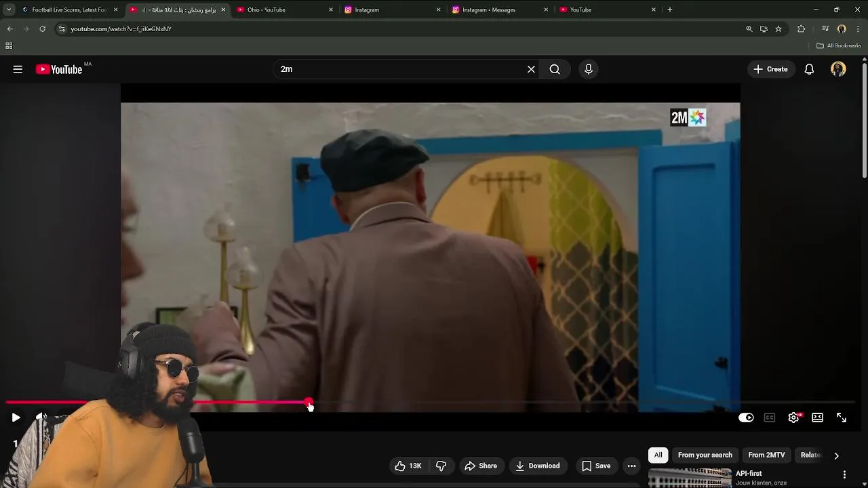Viewport: 868px width, 488px height.
Task: Select the All filter chip
Action: [x=658, y=455]
